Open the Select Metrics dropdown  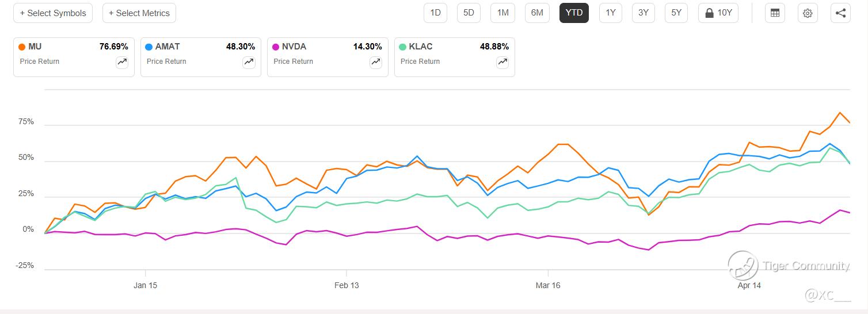click(x=139, y=13)
